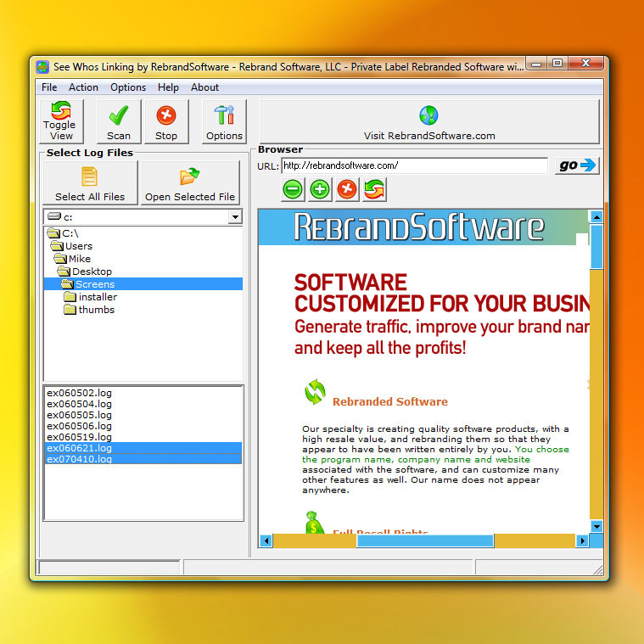644x644 pixels.
Task: Start a scan with the Scan checkmark button
Action: pos(119,121)
